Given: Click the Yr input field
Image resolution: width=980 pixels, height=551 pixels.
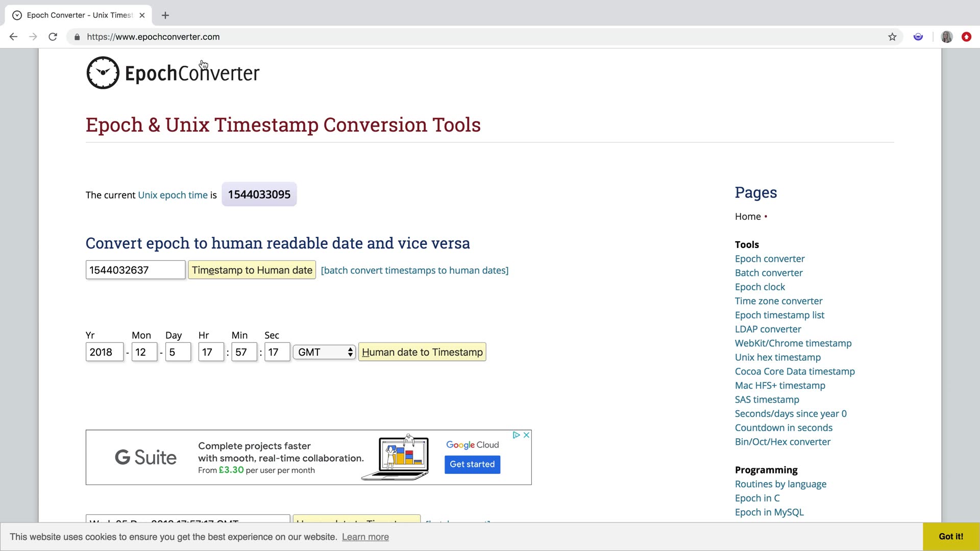Looking at the screenshot, I should tap(104, 352).
